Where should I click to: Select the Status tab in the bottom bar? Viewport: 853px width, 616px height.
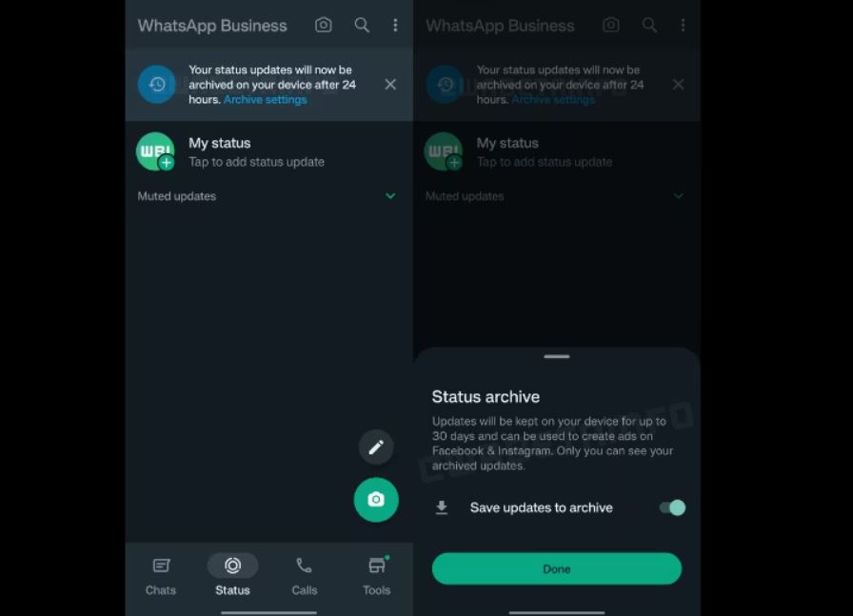[x=232, y=576]
